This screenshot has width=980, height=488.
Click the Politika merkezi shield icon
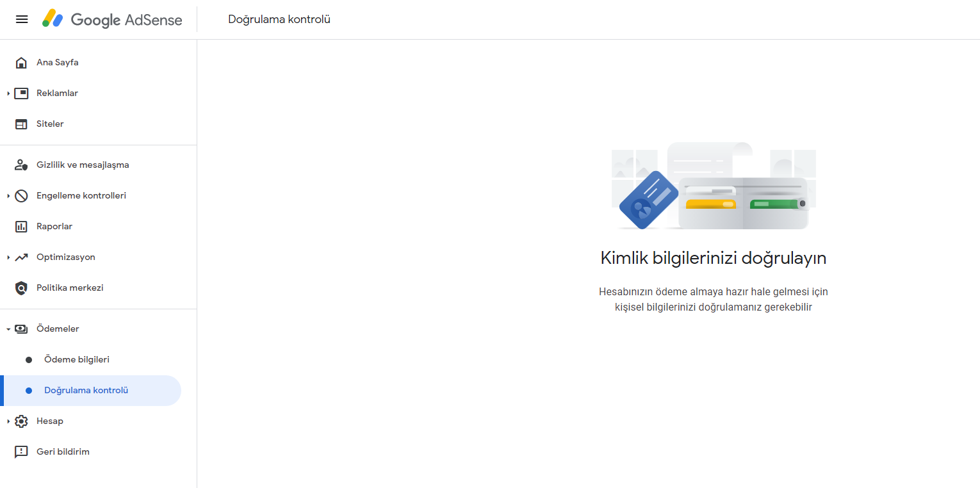click(x=21, y=288)
